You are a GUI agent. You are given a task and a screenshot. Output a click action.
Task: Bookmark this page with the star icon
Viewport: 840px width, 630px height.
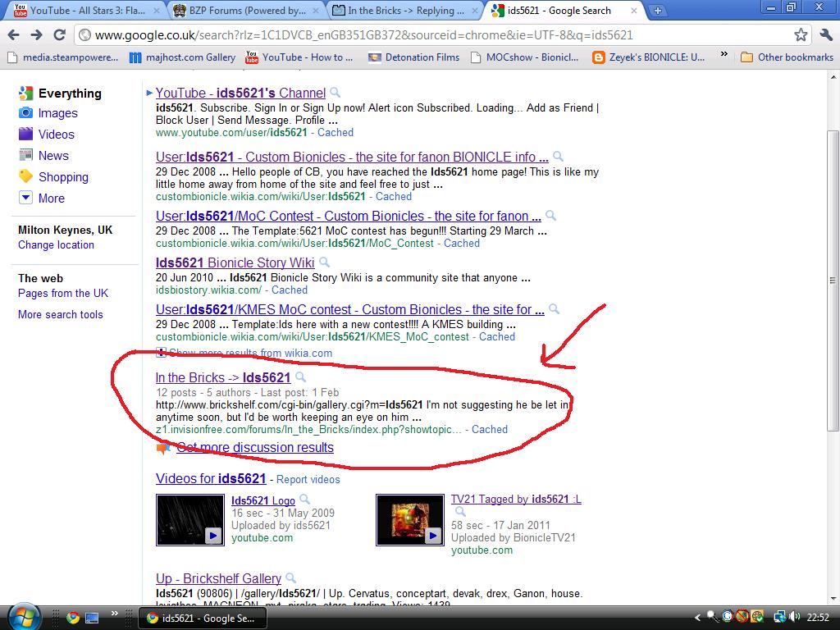coord(801,35)
